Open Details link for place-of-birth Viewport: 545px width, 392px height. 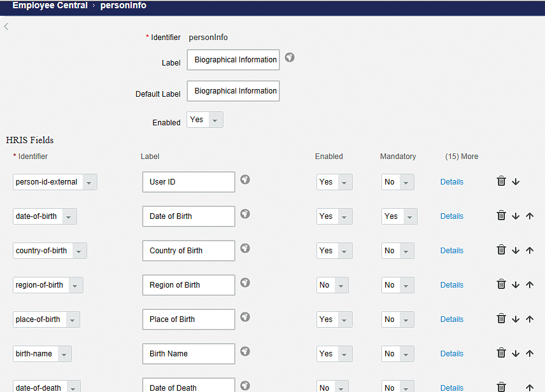[451, 319]
